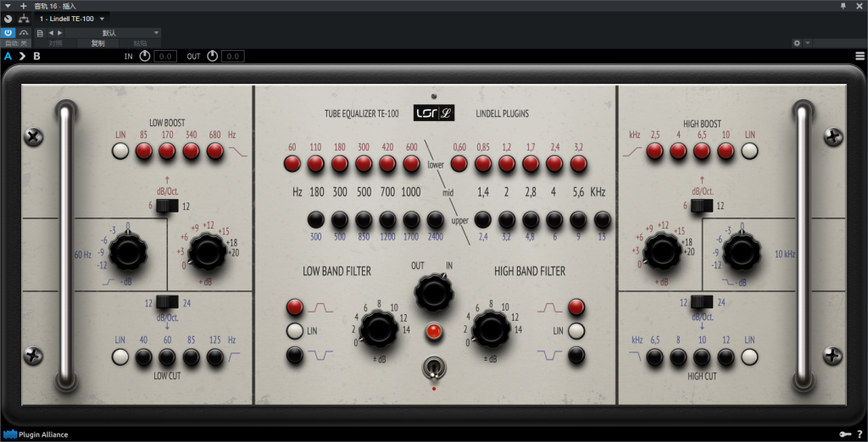The width and height of the screenshot is (868, 442).
Task: Go to previous preset arrow
Action: pyautogui.click(x=51, y=33)
